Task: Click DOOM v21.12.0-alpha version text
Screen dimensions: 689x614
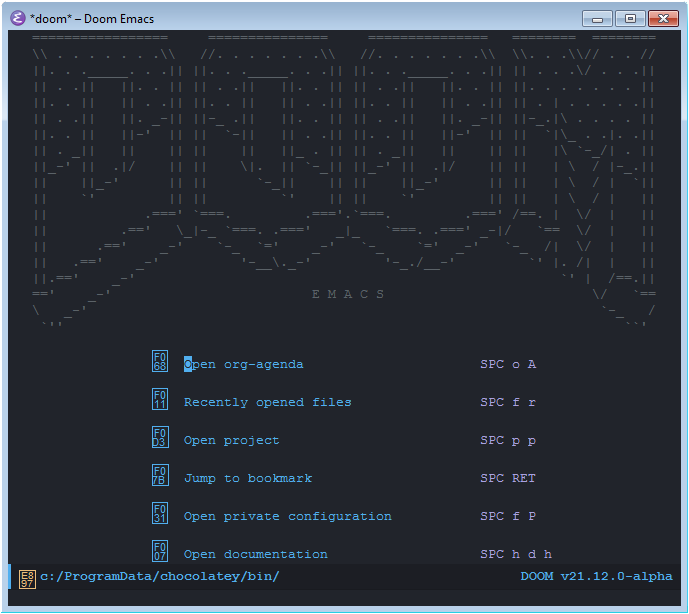Action: pos(596,576)
